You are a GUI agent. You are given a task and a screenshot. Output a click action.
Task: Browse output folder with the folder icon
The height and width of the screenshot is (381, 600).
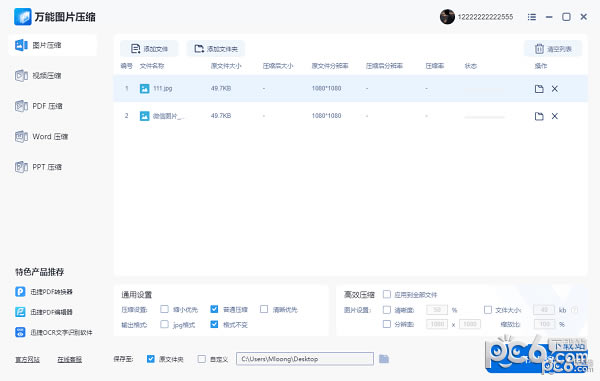pyautogui.click(x=384, y=359)
